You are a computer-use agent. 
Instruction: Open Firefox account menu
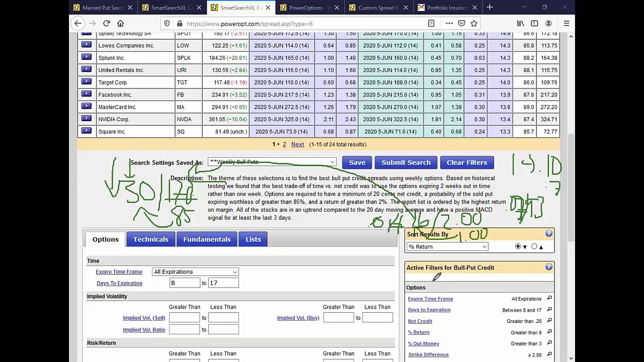548,23
